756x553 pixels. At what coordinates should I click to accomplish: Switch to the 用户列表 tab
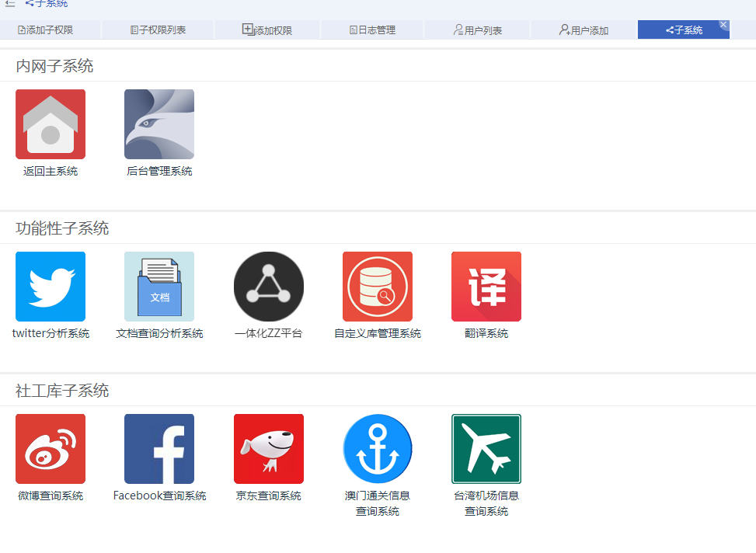pyautogui.click(x=477, y=30)
